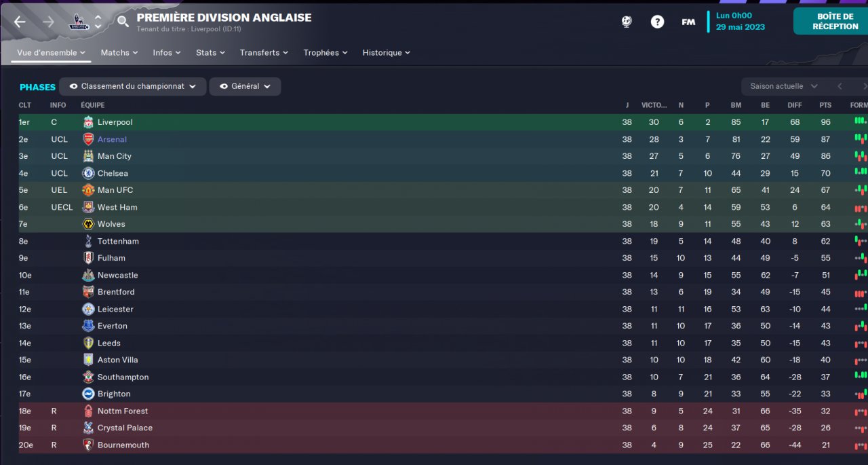
Task: Click the Chelsea club badge
Action: [88, 173]
